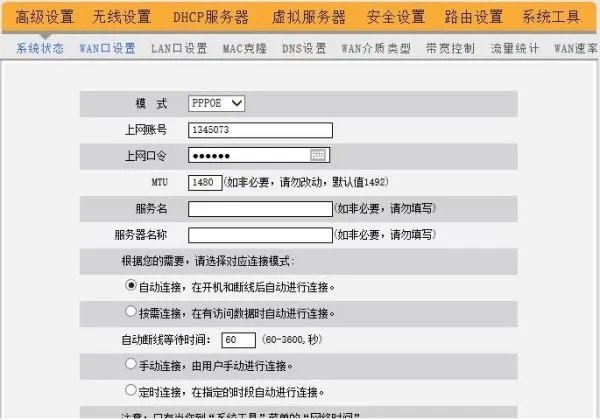The width and height of the screenshot is (600, 420).
Task: Select the 定时连接 radio button
Action: click(x=130, y=390)
